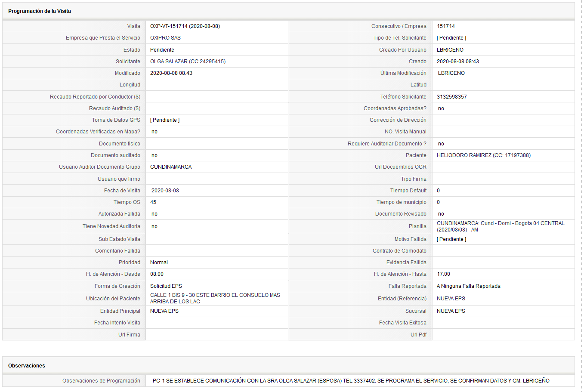Click Usuario que firmo label

119,179
